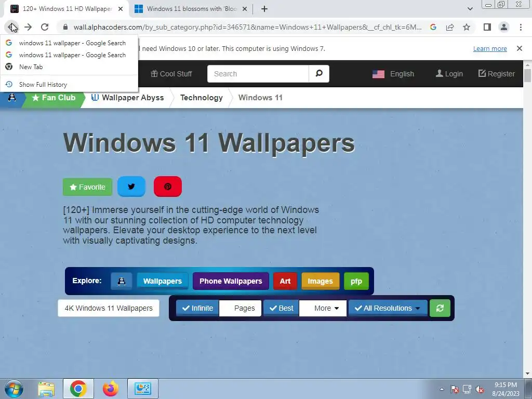Go to the Fan Club breadcrumb
The height and width of the screenshot is (399, 532).
[x=54, y=98]
